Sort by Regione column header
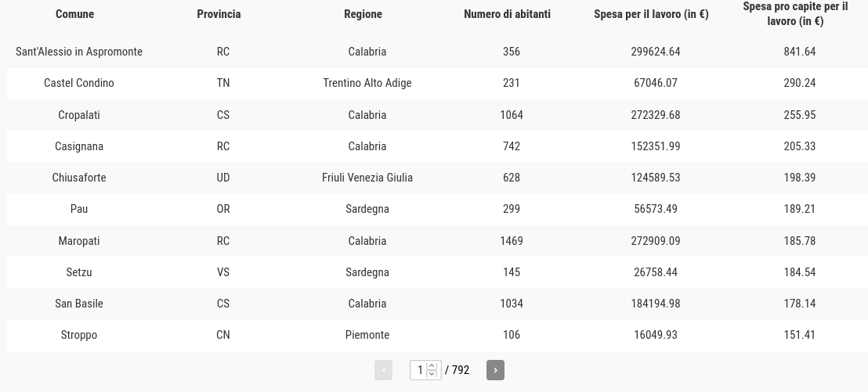 coord(363,14)
